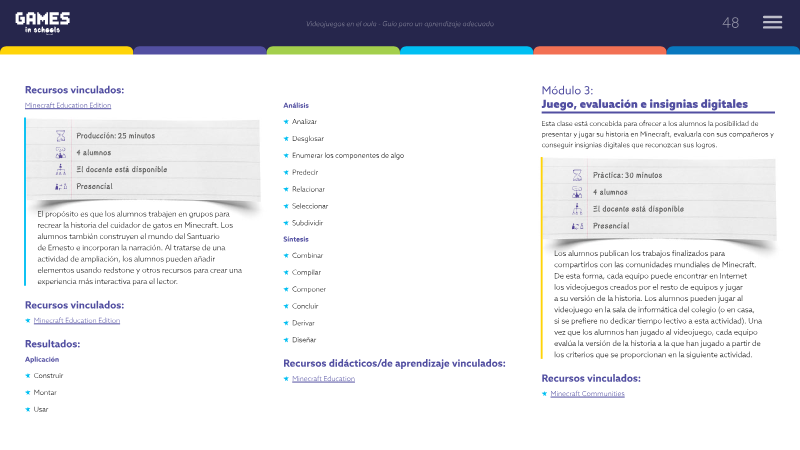This screenshot has height=450, width=800.
Task: Select the green section tab
Action: pos(333,50)
